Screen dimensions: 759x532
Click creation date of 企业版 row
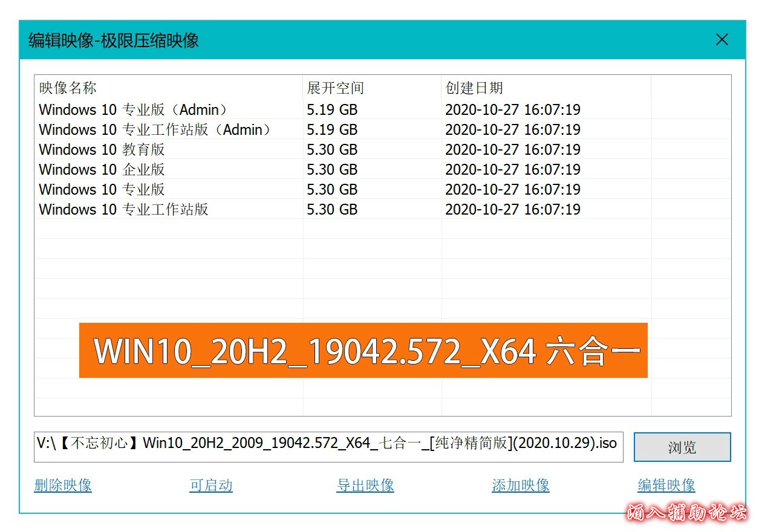pos(513,169)
